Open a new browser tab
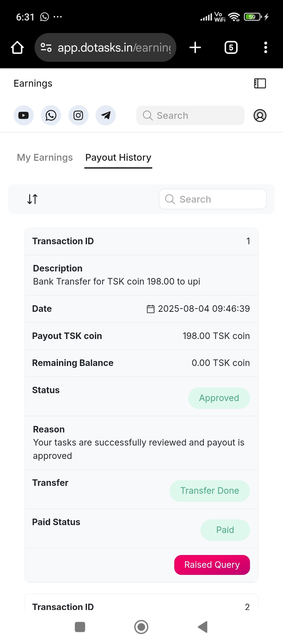Screen dimensions: 283x644 point(195,47)
